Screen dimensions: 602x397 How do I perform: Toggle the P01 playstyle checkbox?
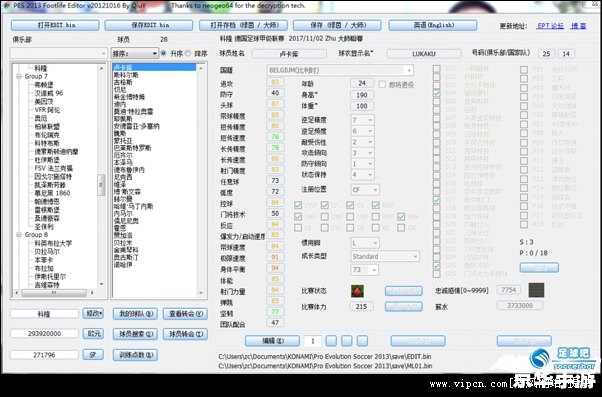pos(524,70)
